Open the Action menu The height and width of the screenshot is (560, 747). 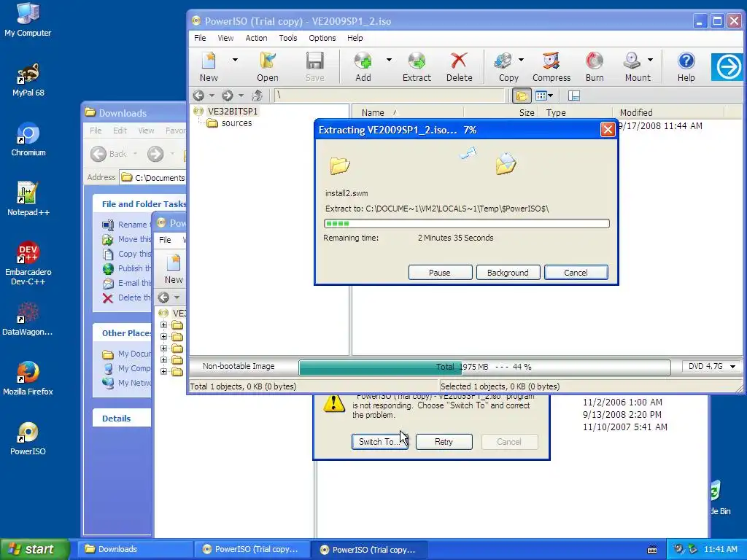coord(256,38)
